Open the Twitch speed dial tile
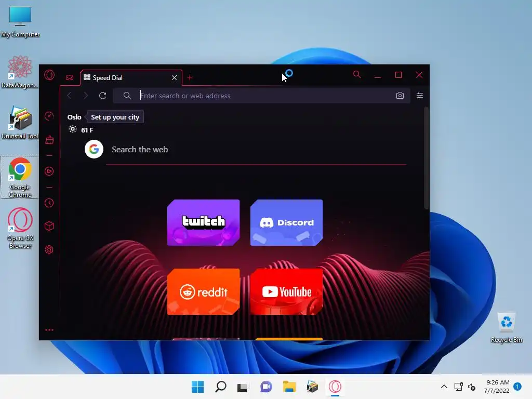Viewport: 532px width, 399px height. click(204, 222)
